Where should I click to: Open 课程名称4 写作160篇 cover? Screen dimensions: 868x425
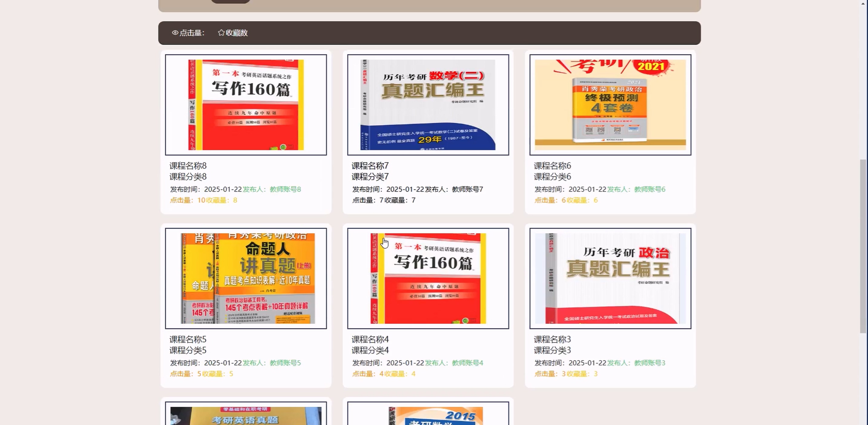point(428,278)
